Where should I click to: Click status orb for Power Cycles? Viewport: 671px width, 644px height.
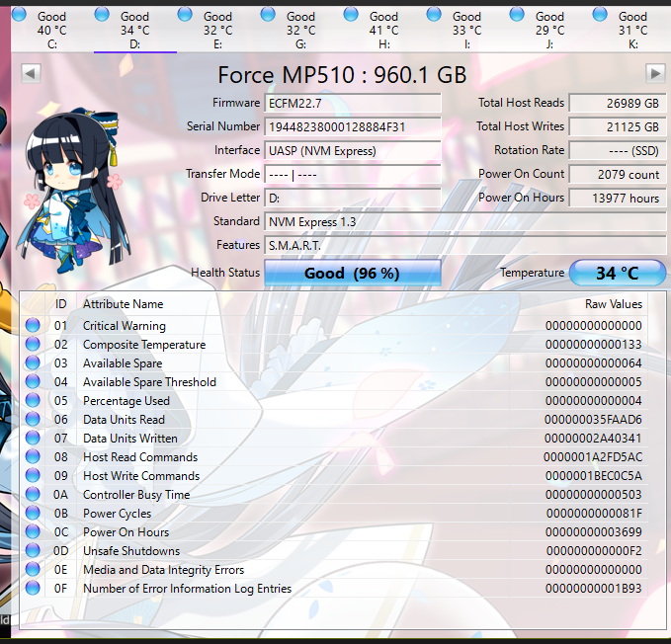pos(33,514)
